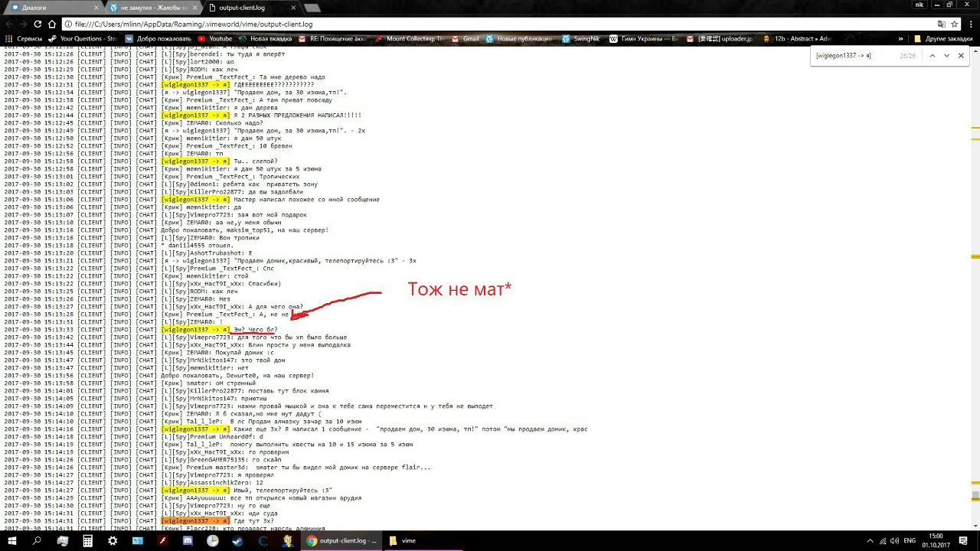Open the Chrome three-dot menu
980x551 pixels.
coord(970,24)
